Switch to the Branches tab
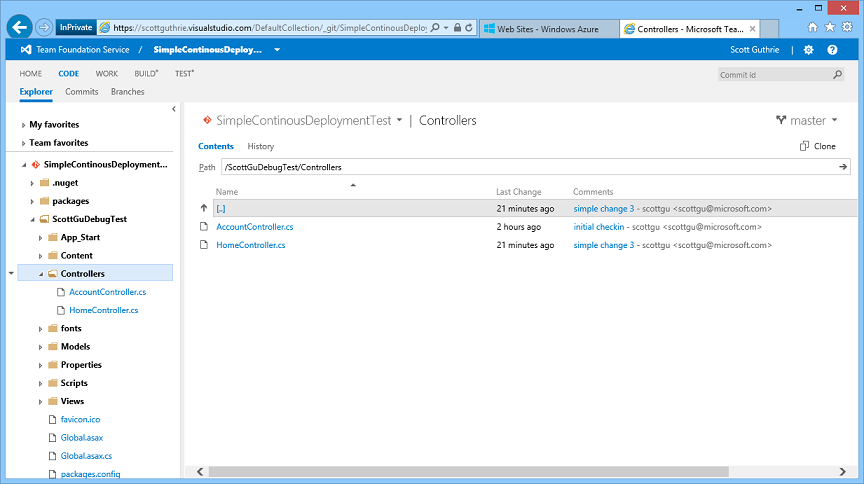This screenshot has height=484, width=864. coord(127,92)
